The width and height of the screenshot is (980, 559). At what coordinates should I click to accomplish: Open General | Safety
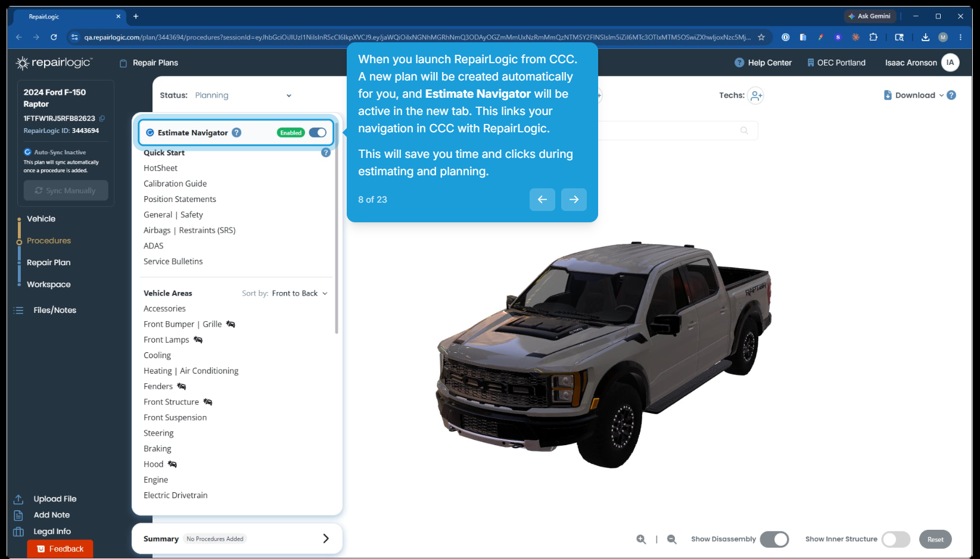(x=173, y=215)
